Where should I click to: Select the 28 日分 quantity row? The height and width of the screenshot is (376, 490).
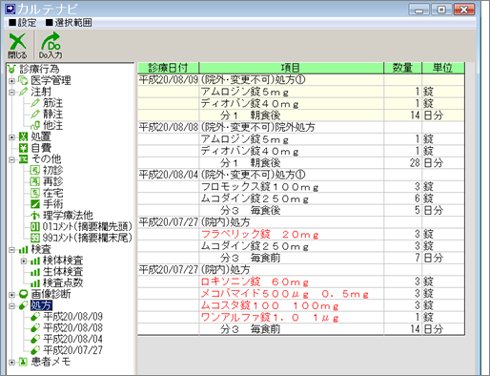pyautogui.click(x=301, y=163)
